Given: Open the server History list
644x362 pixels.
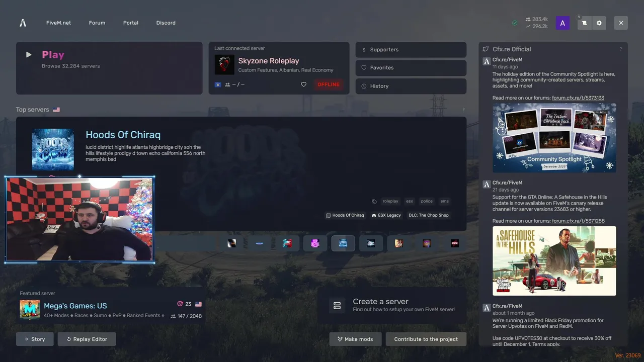Looking at the screenshot, I should (411, 86).
